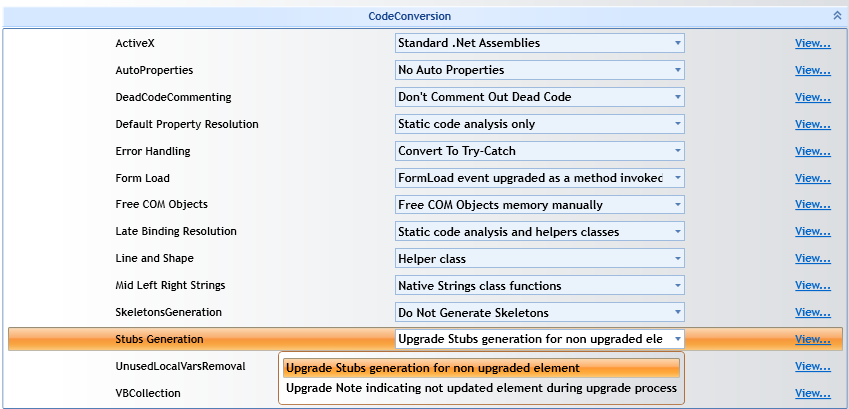849x409 pixels.
Task: Click the View link for ActiveX
Action: [x=813, y=43]
